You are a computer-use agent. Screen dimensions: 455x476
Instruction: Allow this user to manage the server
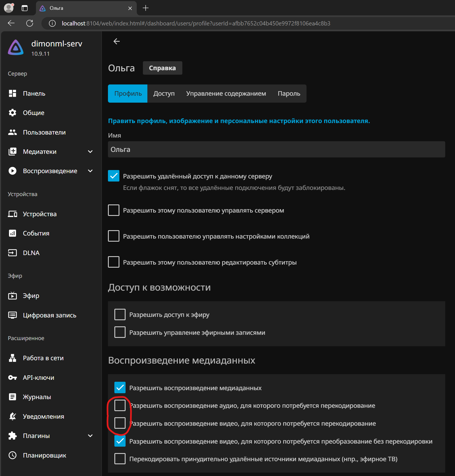coord(114,210)
